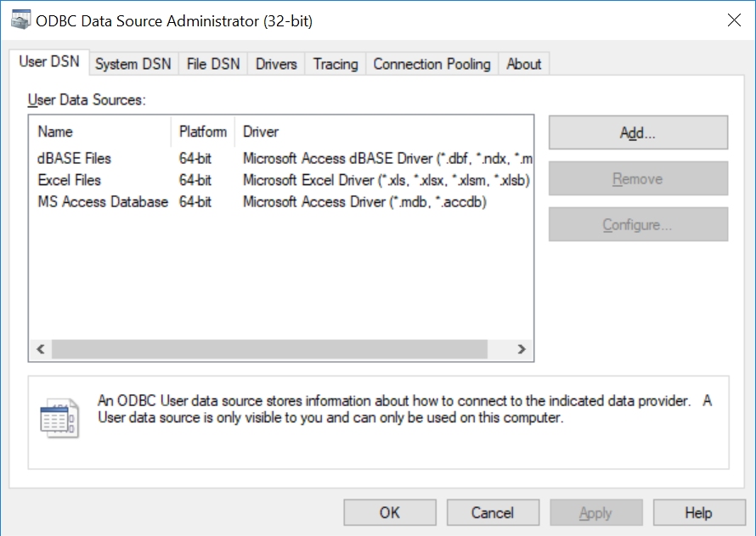Select the dBASE Files data source
The height and width of the screenshot is (536, 756).
coord(74,159)
